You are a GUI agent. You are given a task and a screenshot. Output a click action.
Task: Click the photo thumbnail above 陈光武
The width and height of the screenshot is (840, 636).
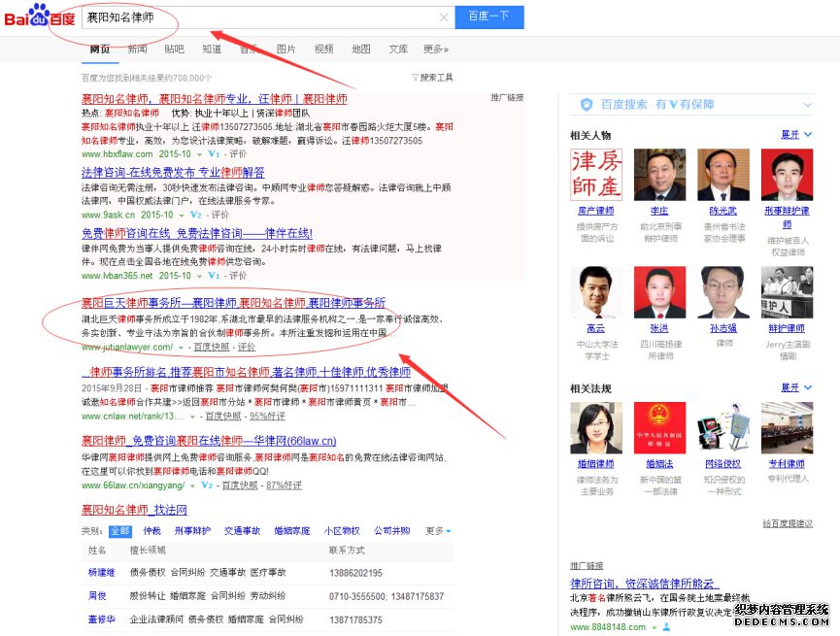click(723, 175)
